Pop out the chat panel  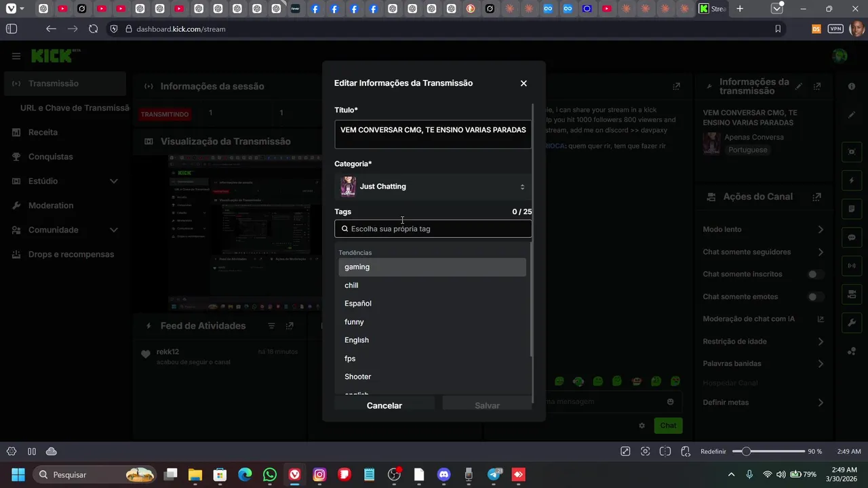tap(676, 87)
